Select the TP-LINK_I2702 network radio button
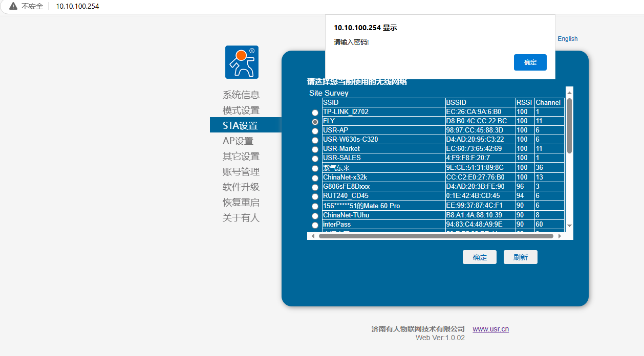Viewport: 644px width, 356px height. [x=315, y=113]
